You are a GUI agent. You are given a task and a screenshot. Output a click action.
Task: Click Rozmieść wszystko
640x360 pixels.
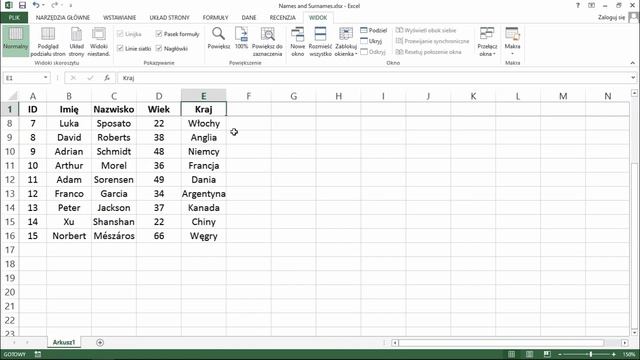[320, 42]
